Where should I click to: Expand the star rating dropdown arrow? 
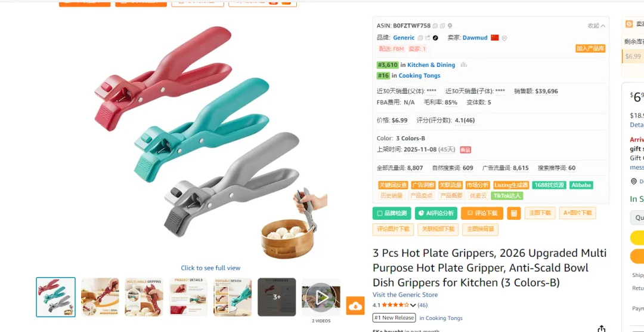click(x=413, y=305)
